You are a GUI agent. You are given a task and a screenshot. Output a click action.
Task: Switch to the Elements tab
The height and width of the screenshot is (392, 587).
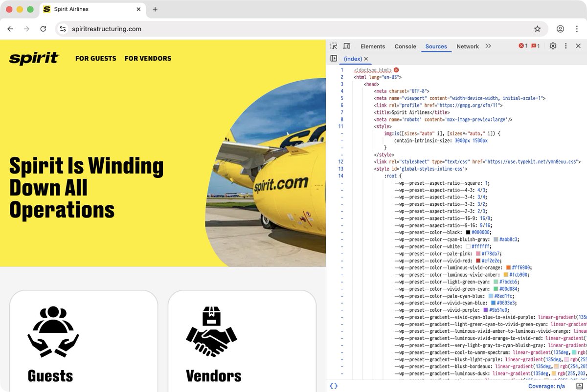coord(373,46)
